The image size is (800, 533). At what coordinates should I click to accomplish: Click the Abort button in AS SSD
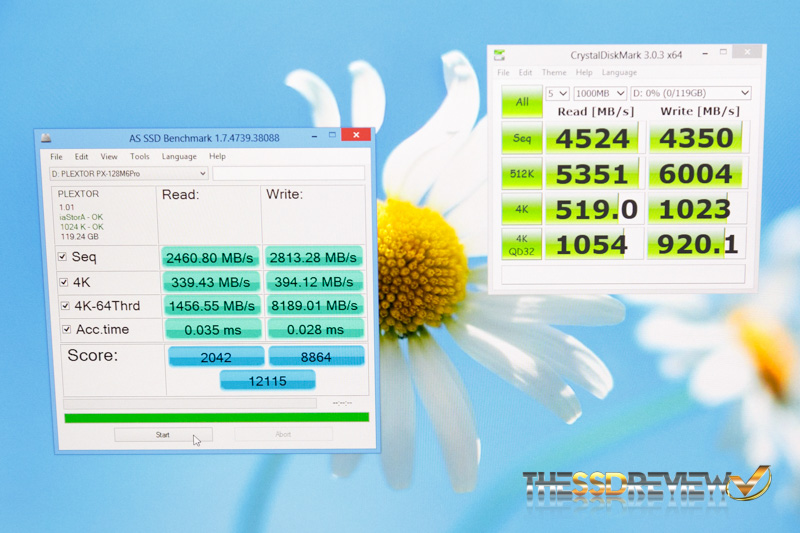(283, 434)
